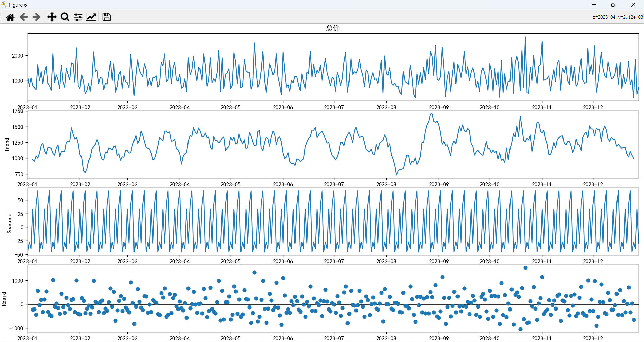The image size is (644, 342).
Task: Restore down the Figure 6 window
Action: pyautogui.click(x=613, y=5)
